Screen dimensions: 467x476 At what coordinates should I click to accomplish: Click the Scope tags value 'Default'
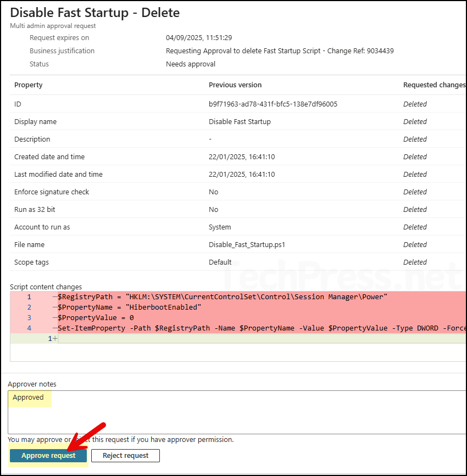tap(220, 262)
